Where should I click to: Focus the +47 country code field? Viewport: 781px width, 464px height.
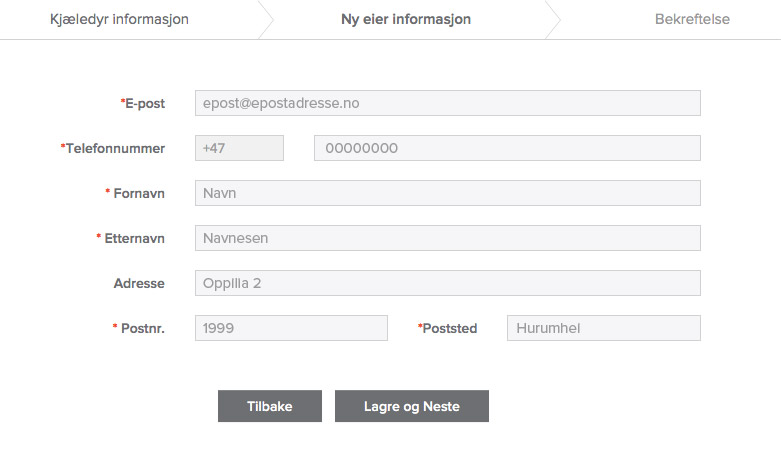click(239, 148)
